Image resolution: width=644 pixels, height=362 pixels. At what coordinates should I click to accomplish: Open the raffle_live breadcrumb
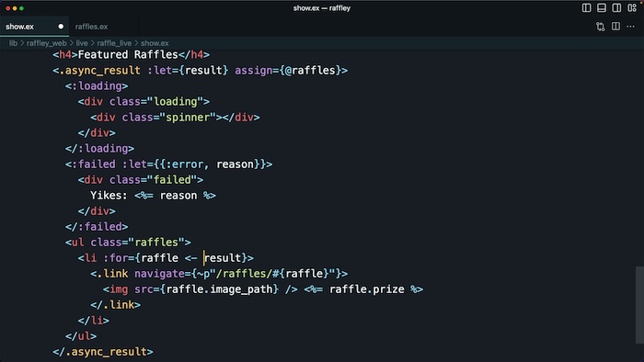pos(114,43)
